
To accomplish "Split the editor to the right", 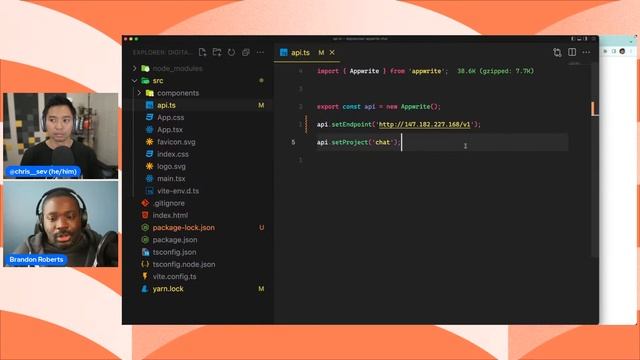I will pyautogui.click(x=572, y=52).
